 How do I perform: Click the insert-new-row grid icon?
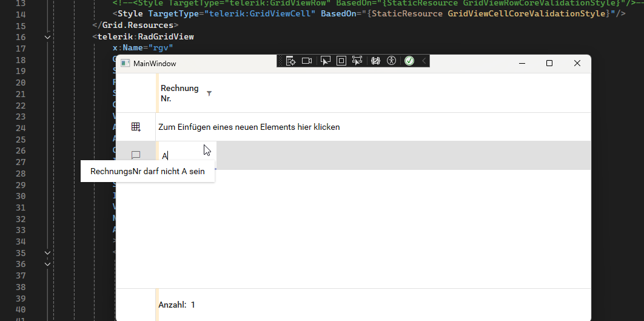[136, 127]
